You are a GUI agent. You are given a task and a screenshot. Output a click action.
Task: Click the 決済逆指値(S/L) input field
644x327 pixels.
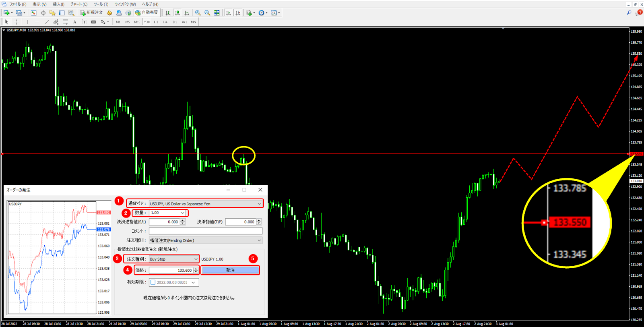[165, 222]
